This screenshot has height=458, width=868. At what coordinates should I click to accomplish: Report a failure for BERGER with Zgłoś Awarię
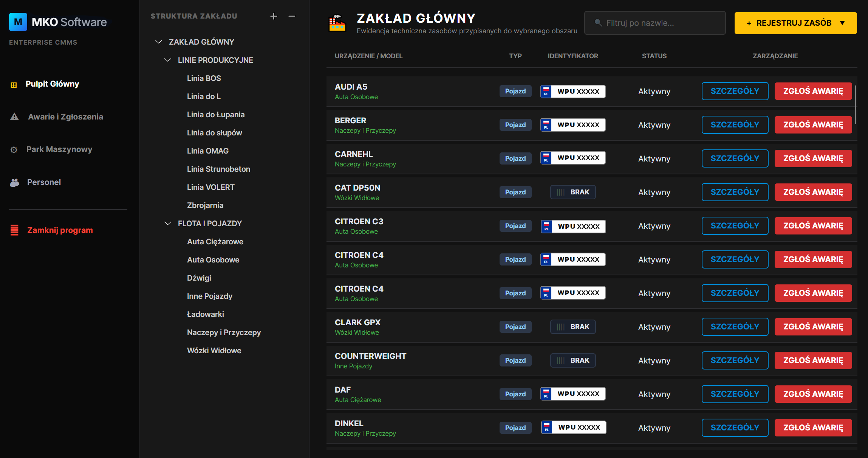813,125
